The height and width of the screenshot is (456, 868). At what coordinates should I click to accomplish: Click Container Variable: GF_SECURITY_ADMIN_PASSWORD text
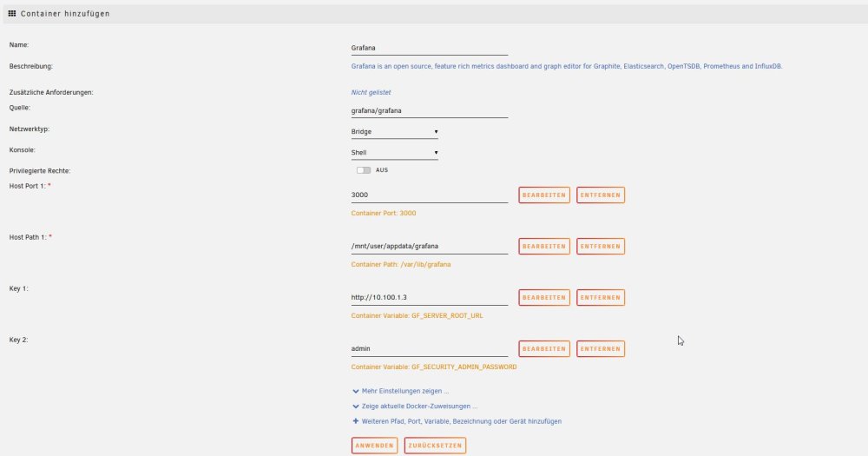[x=433, y=367]
